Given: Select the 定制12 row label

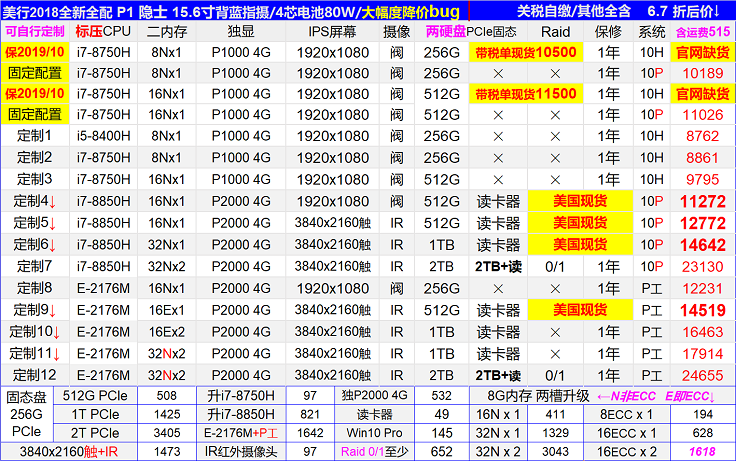Looking at the screenshot, I should pos(34,375).
